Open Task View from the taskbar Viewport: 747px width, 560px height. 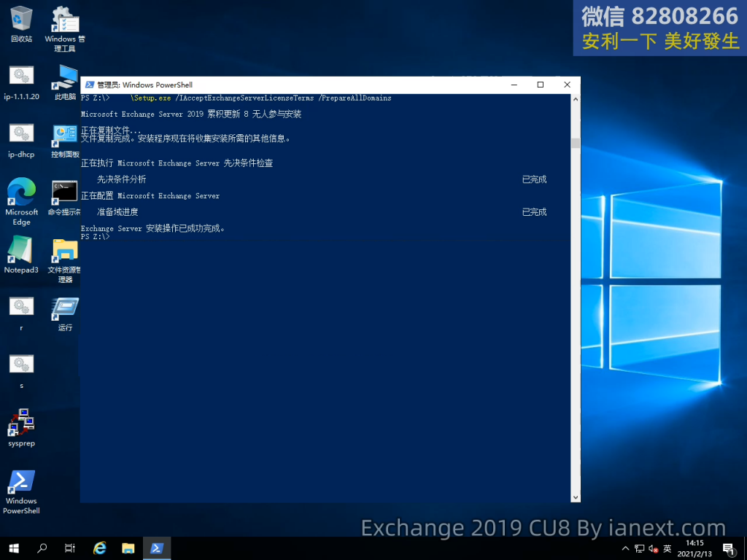point(70,548)
